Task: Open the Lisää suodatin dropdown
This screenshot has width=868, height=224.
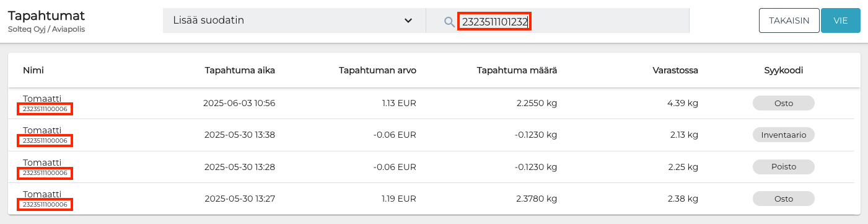Action: click(x=294, y=20)
